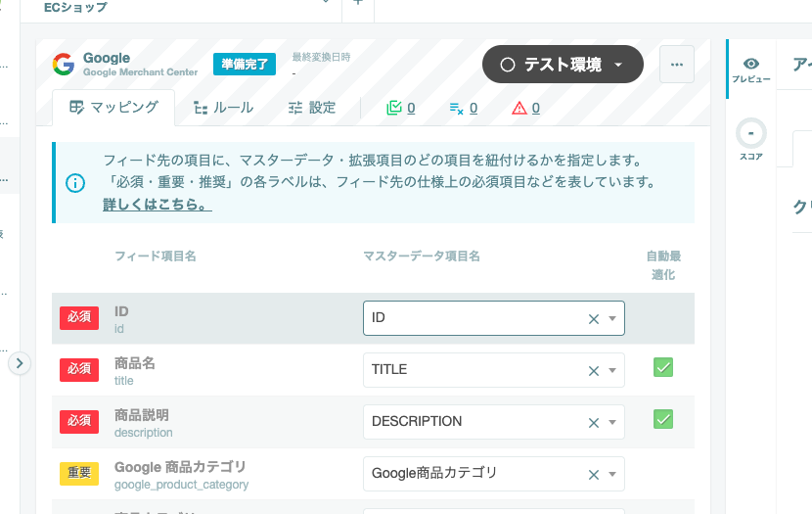Click the green checked-items count icon

pyautogui.click(x=394, y=108)
